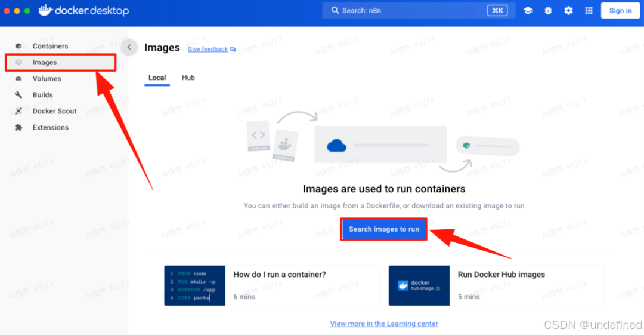The height and width of the screenshot is (335, 644).
Task: Click the feedback speech bubble icon
Action: pyautogui.click(x=233, y=50)
